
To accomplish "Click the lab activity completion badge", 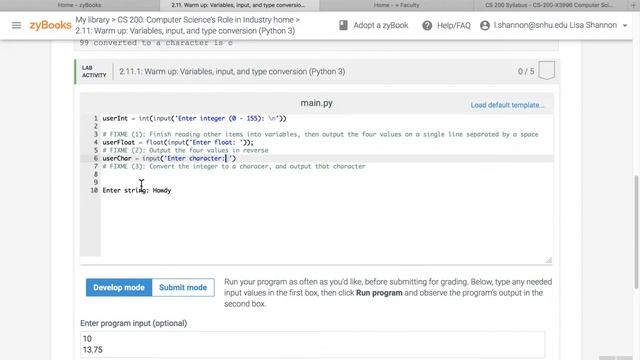I will (x=547, y=70).
